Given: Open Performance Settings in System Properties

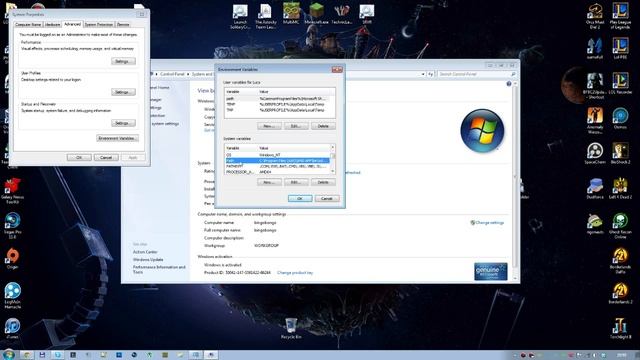Looking at the screenshot, I should point(123,61).
